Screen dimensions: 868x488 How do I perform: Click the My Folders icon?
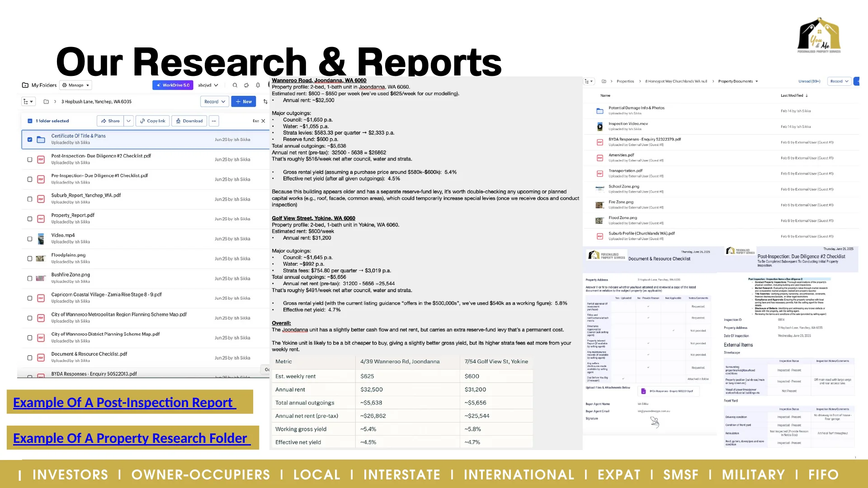click(x=25, y=85)
